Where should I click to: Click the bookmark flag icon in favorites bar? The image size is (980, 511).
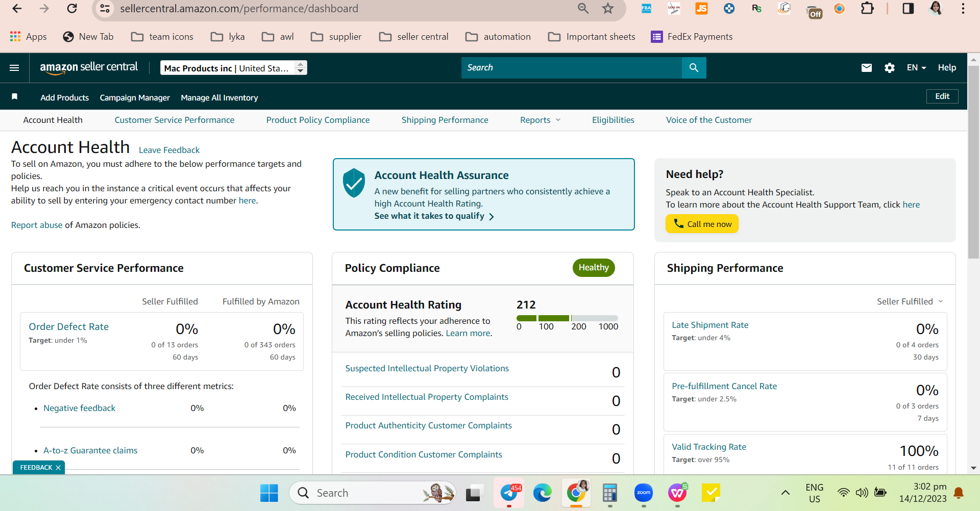point(15,97)
